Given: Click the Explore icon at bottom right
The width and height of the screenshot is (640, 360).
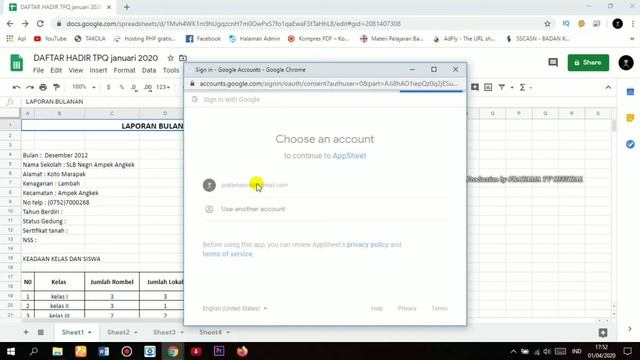Looking at the screenshot, I should click(603, 333).
